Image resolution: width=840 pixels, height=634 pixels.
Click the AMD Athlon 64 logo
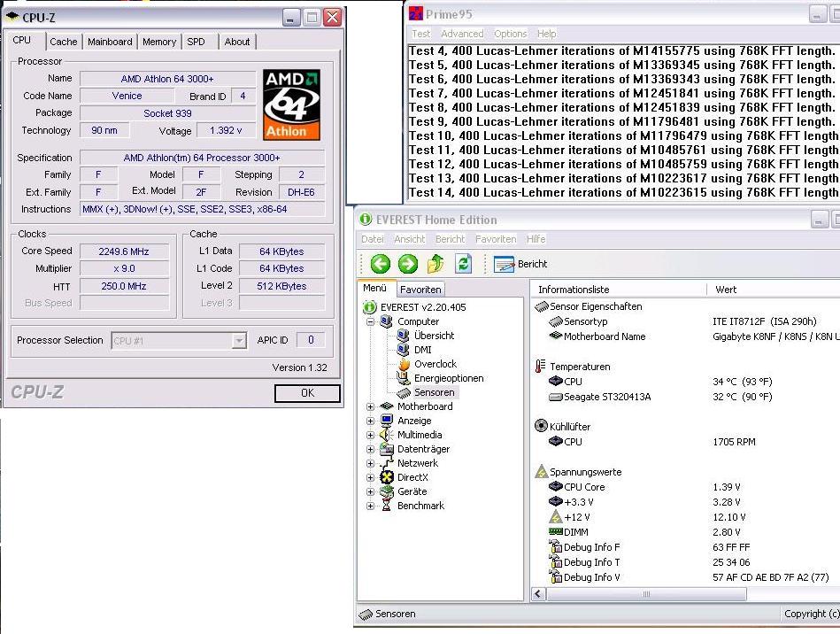point(291,104)
